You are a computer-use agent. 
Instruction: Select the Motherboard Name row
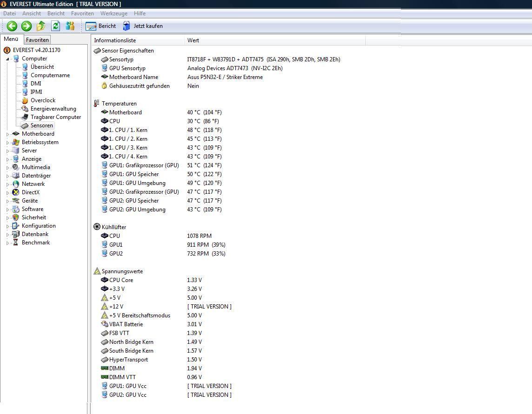click(133, 77)
